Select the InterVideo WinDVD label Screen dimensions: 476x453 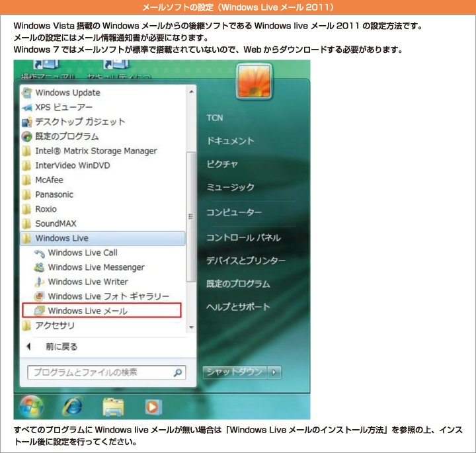coord(73,165)
